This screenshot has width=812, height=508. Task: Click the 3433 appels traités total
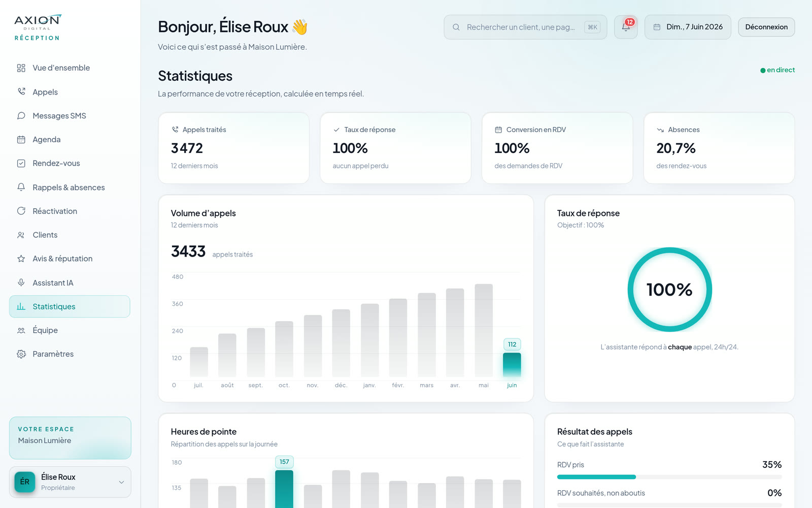click(x=212, y=251)
